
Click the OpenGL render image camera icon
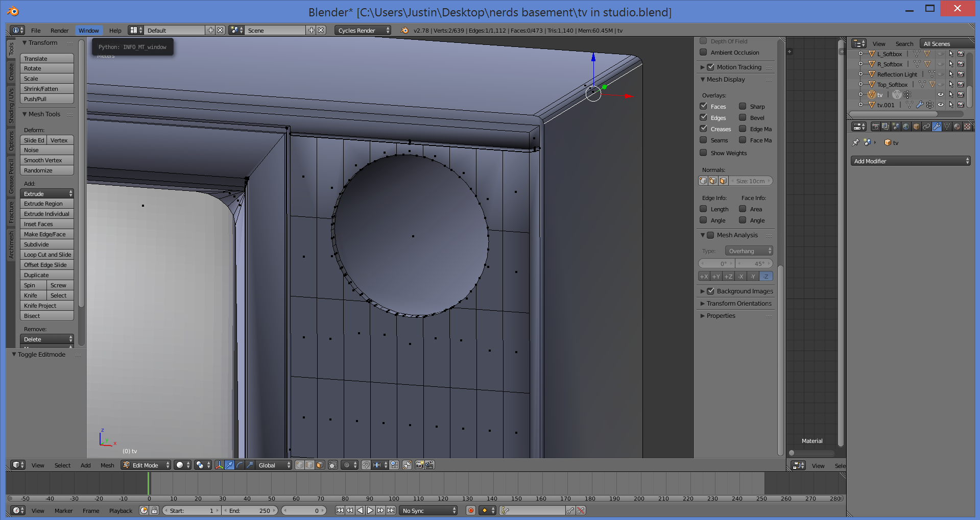pyautogui.click(x=419, y=465)
